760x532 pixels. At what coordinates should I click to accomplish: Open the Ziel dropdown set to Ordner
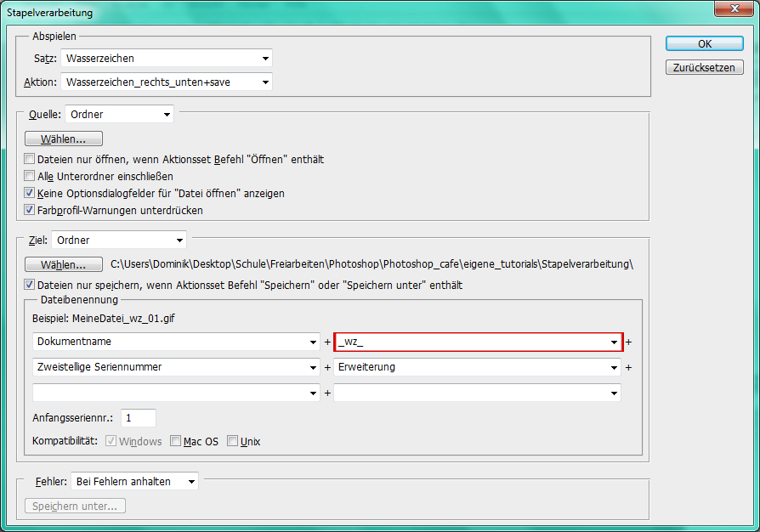pyautogui.click(x=119, y=240)
